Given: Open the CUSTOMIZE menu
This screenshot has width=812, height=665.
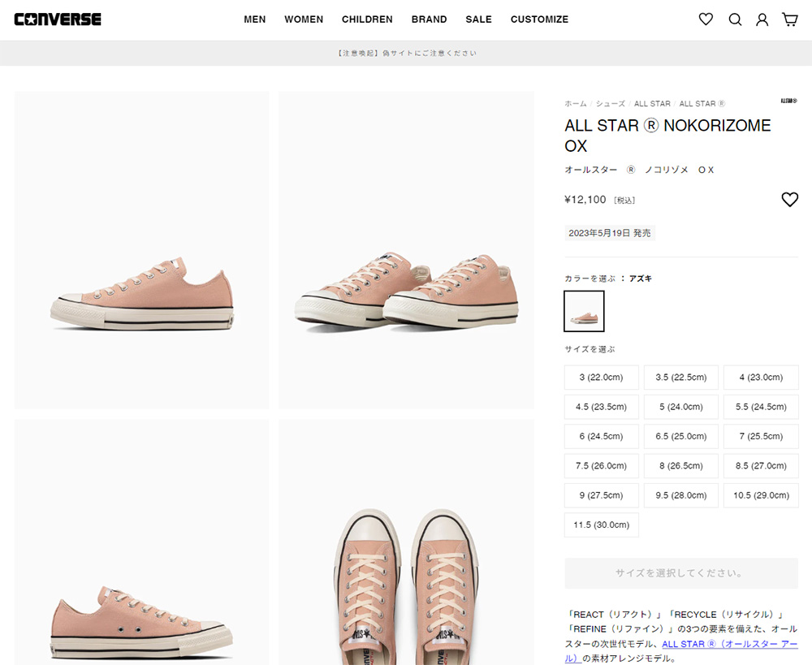Looking at the screenshot, I should tap(540, 19).
